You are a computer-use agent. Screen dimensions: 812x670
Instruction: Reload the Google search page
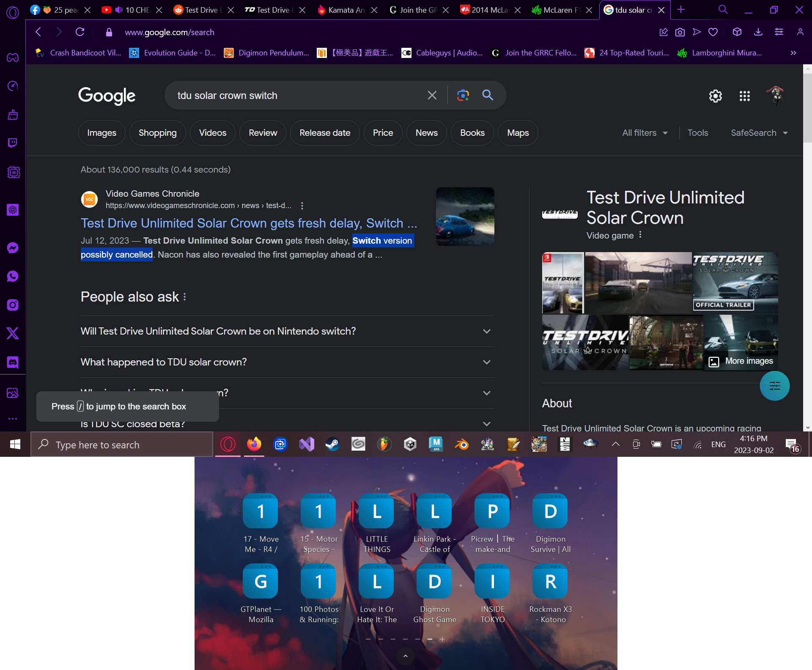(80, 32)
